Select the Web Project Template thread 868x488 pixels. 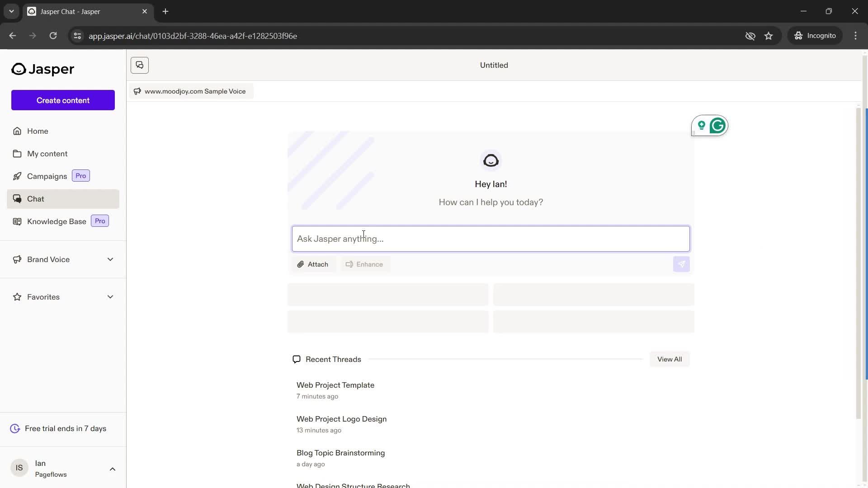(x=335, y=385)
